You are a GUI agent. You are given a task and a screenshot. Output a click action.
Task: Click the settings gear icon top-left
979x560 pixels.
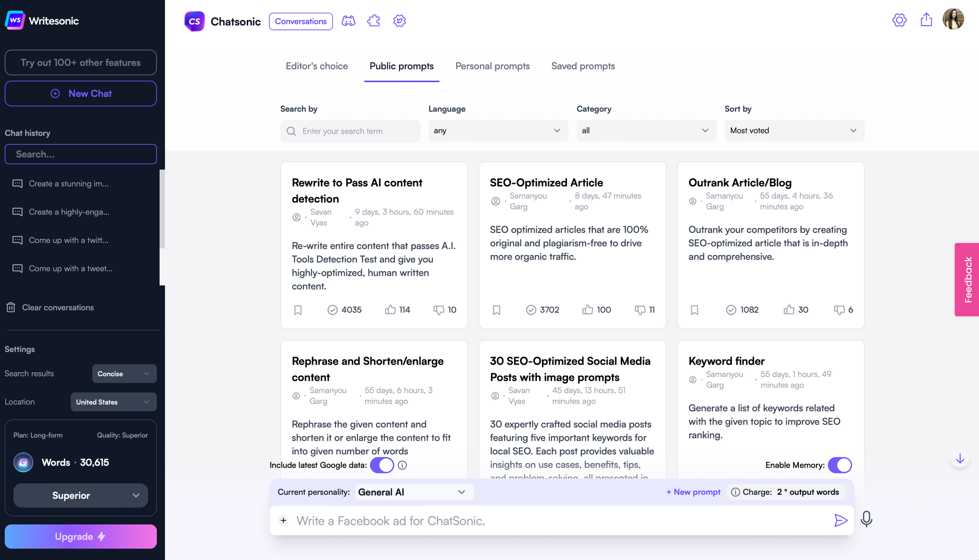tap(399, 21)
